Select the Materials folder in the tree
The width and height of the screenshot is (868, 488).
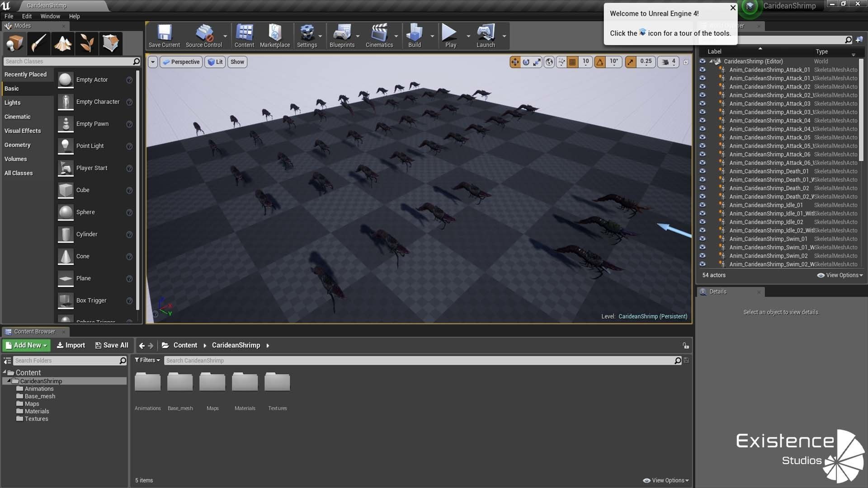point(37,411)
